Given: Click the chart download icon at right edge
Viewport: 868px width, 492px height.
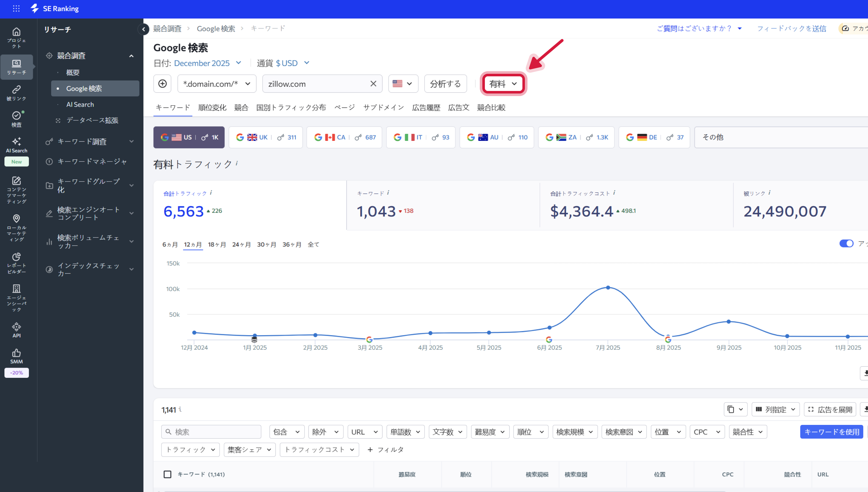Looking at the screenshot, I should [x=865, y=373].
